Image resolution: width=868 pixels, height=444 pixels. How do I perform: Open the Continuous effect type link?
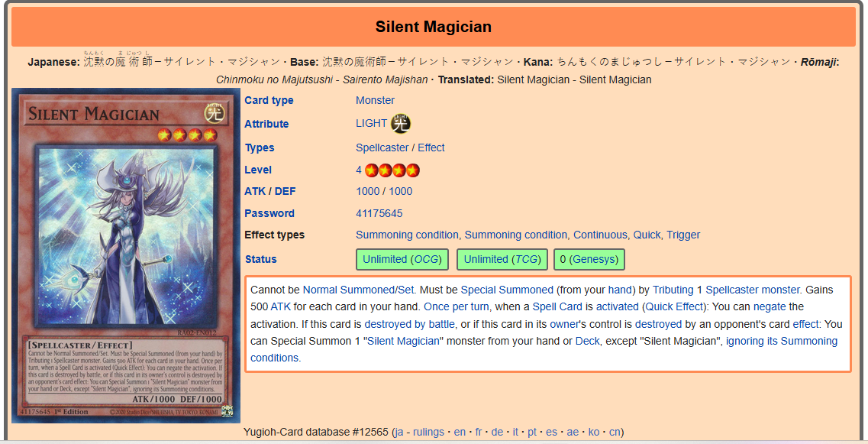click(x=600, y=235)
